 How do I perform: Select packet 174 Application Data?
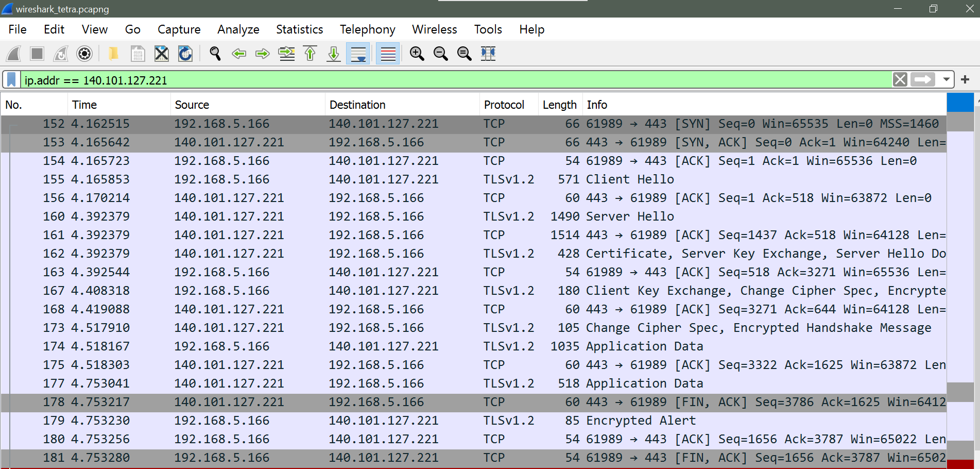[x=474, y=346]
